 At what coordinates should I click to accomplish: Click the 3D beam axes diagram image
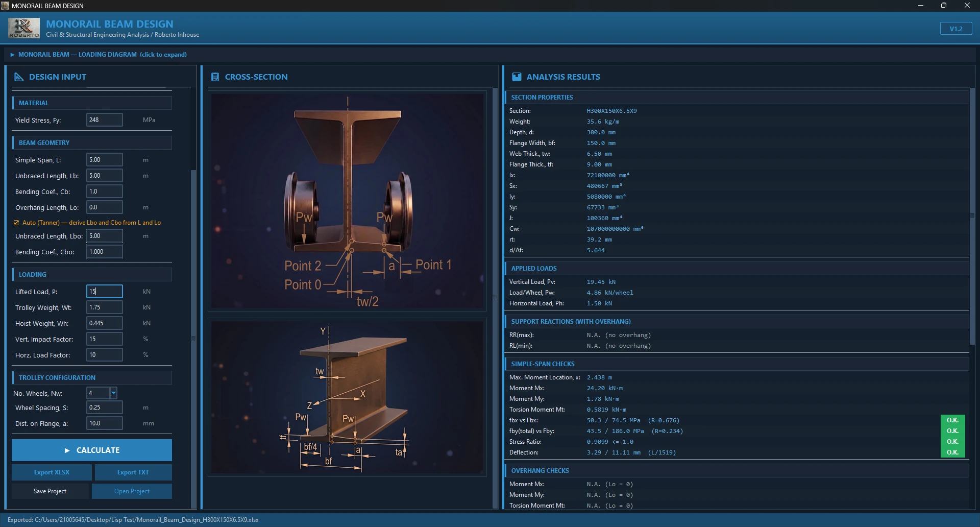coord(348,397)
